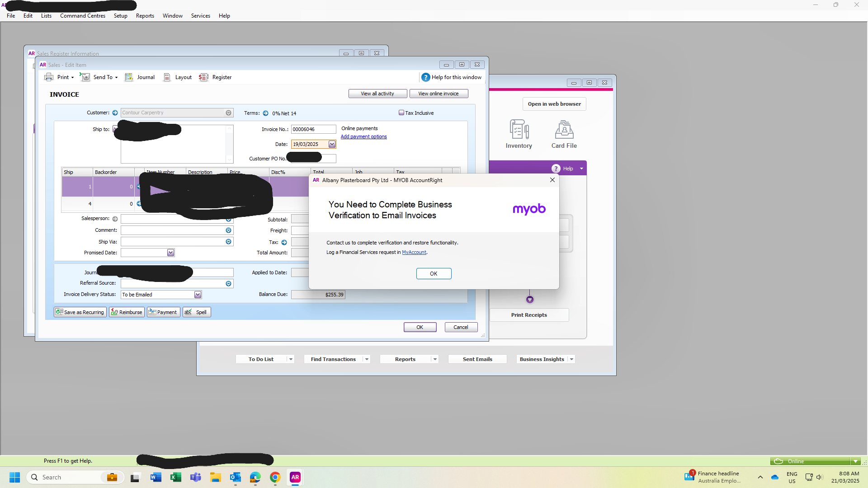Open the Command Centres menu
The height and width of the screenshot is (488, 868).
click(x=82, y=16)
